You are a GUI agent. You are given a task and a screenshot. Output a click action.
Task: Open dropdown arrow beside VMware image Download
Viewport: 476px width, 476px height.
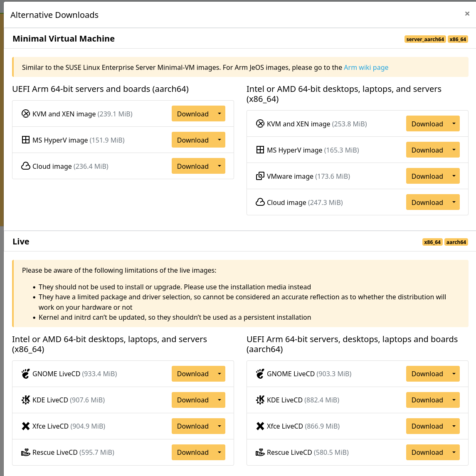click(454, 176)
